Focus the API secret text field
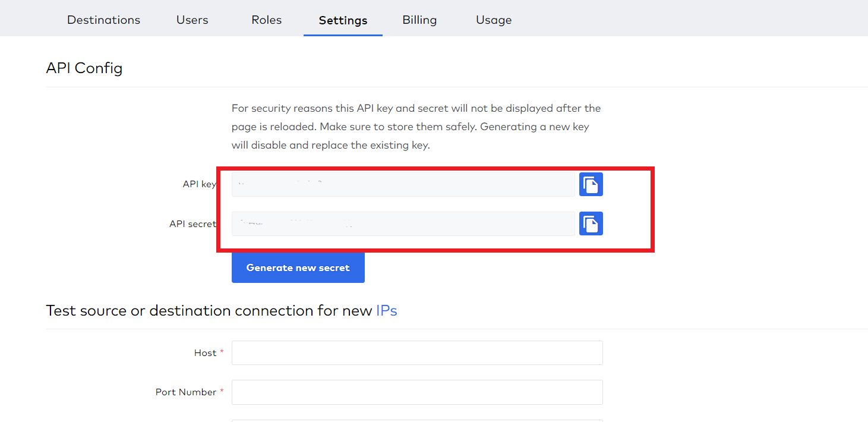 (403, 223)
